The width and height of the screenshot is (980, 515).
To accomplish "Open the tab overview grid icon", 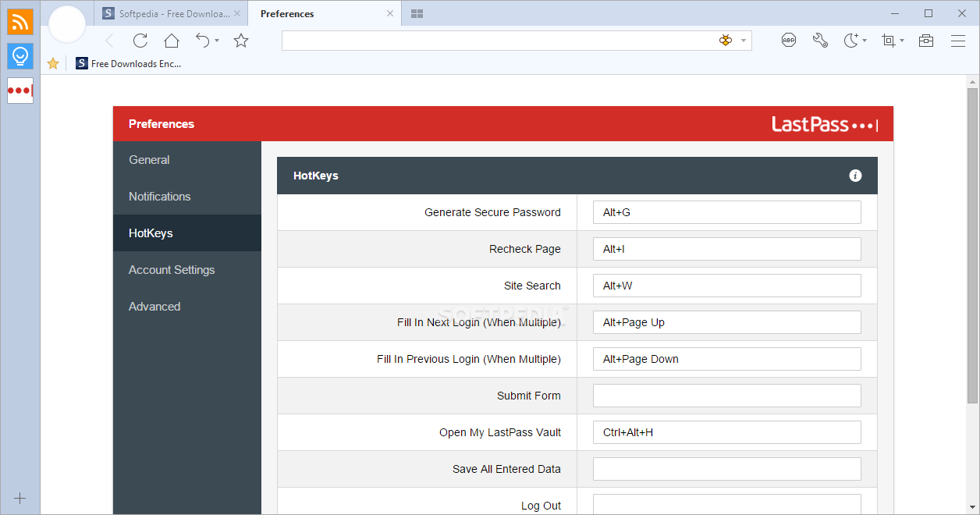I will [x=417, y=13].
